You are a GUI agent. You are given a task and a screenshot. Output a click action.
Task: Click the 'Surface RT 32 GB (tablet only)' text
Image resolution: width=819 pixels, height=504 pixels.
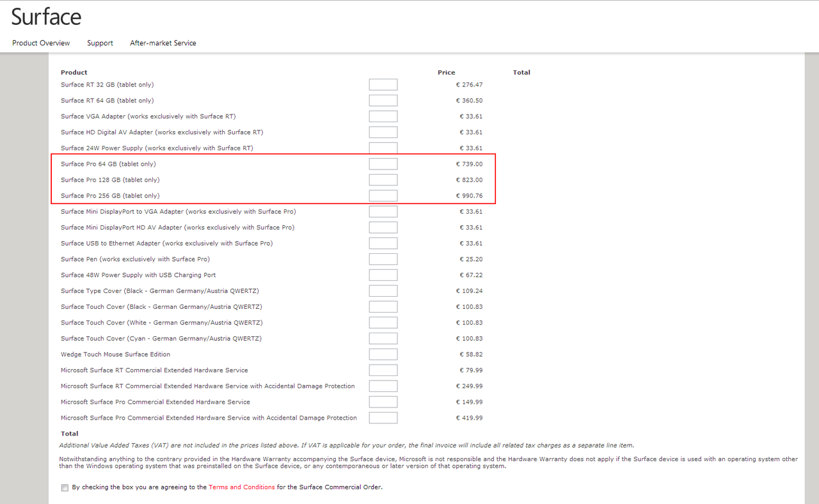tap(107, 84)
